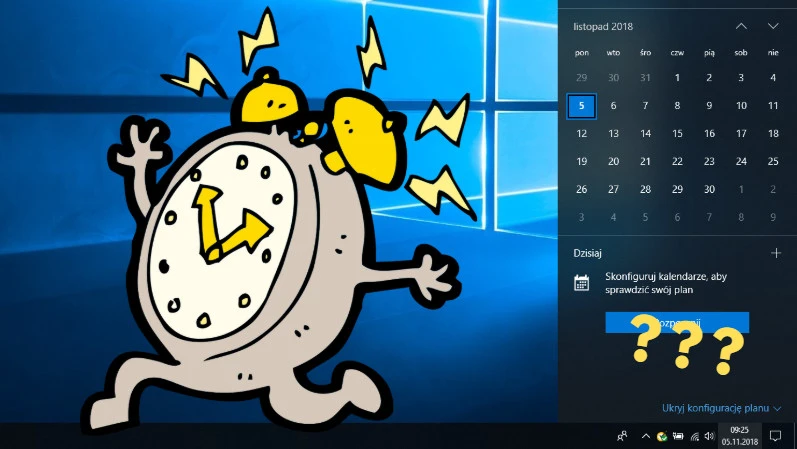797x449 pixels.
Task: Pick date 15 in the calendar
Action: tap(677, 134)
